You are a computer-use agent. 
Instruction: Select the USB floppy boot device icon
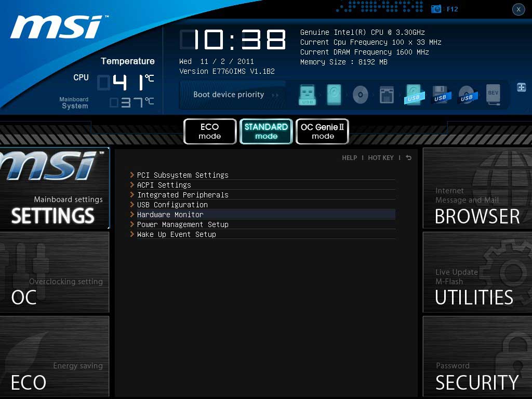click(x=441, y=95)
